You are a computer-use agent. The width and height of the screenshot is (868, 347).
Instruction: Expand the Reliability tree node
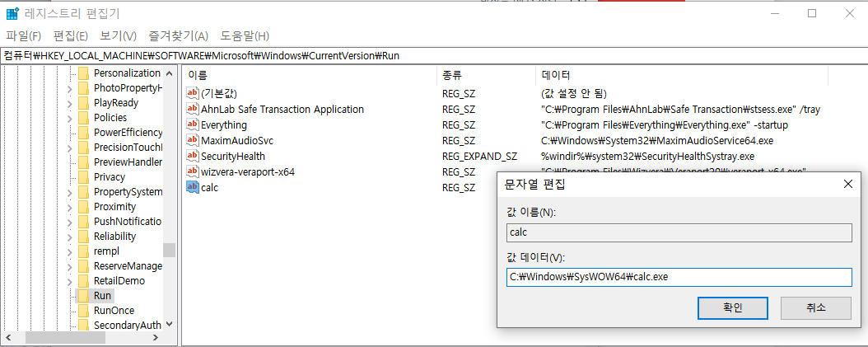[69, 237]
